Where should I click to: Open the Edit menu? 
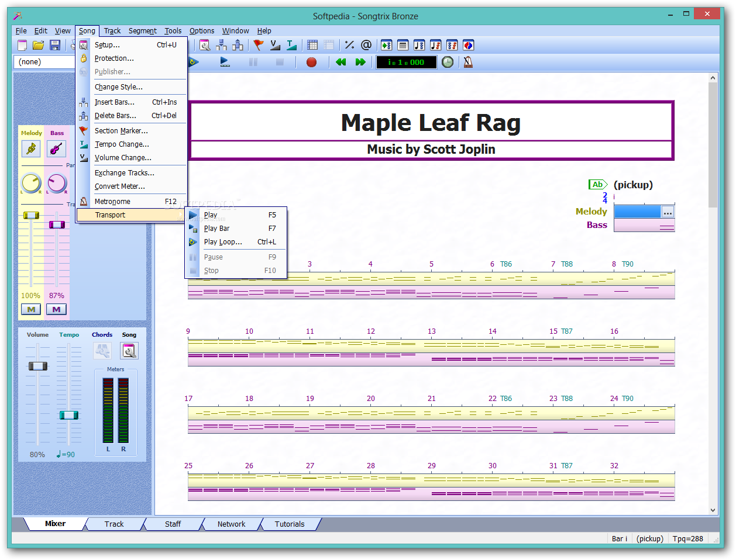(41, 31)
